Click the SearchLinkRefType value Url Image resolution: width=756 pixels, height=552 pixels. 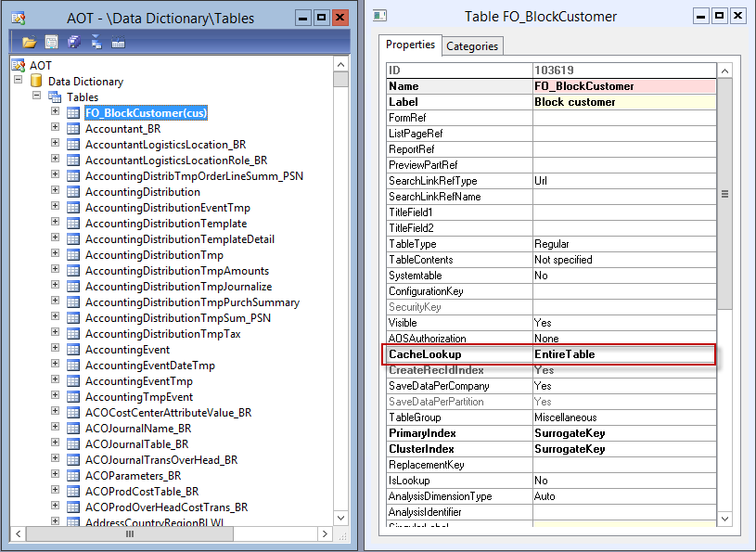click(x=624, y=181)
